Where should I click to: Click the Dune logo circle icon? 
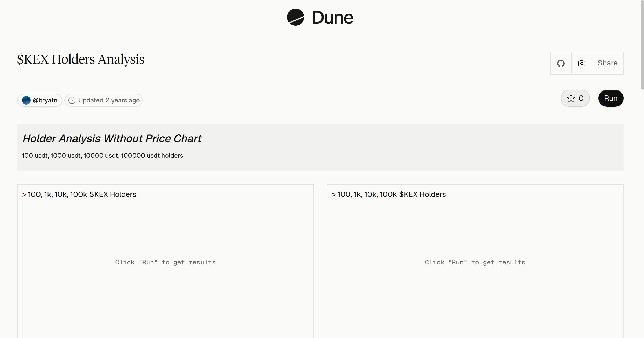pyautogui.click(x=296, y=17)
